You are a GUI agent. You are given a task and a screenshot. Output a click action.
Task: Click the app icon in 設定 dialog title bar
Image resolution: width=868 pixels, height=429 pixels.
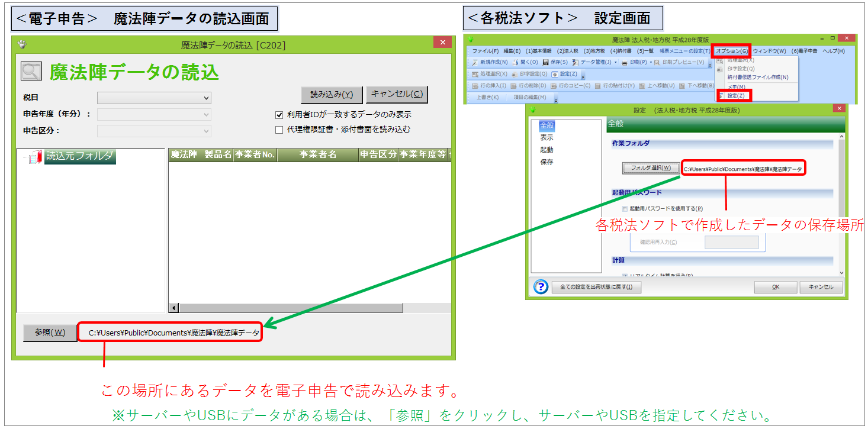coord(533,109)
